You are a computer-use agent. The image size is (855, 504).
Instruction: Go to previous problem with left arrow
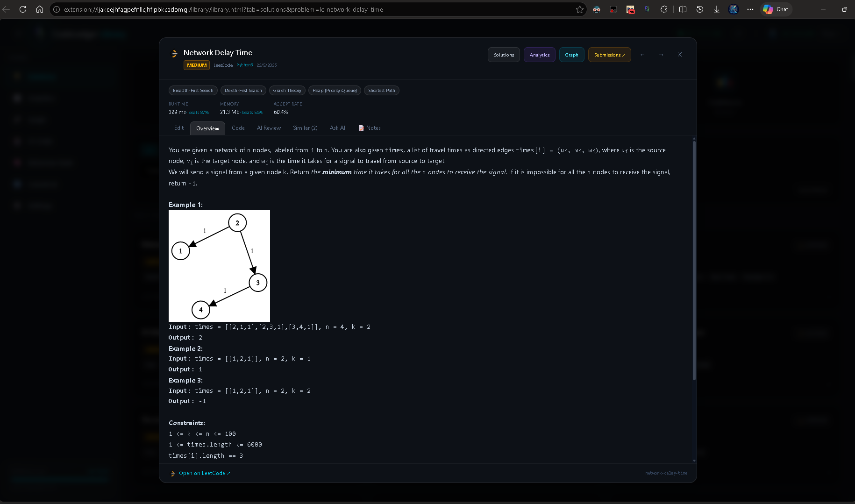tap(642, 55)
